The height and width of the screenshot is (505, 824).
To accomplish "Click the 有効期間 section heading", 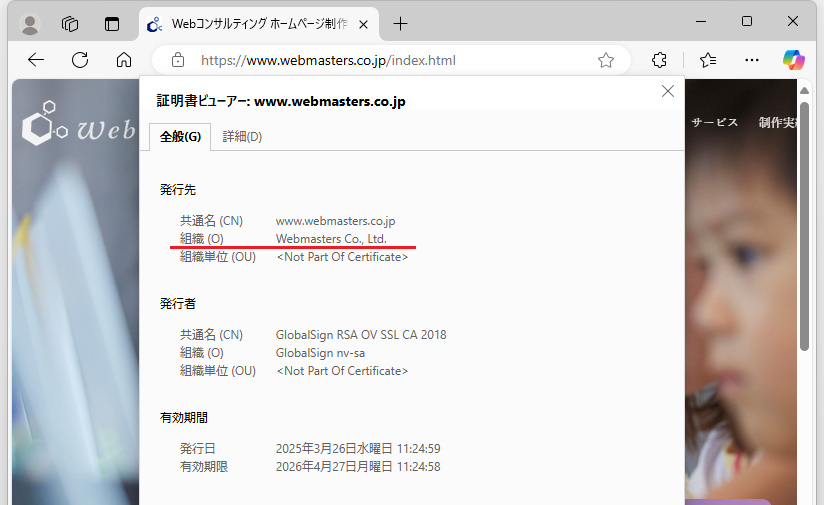I will click(183, 418).
